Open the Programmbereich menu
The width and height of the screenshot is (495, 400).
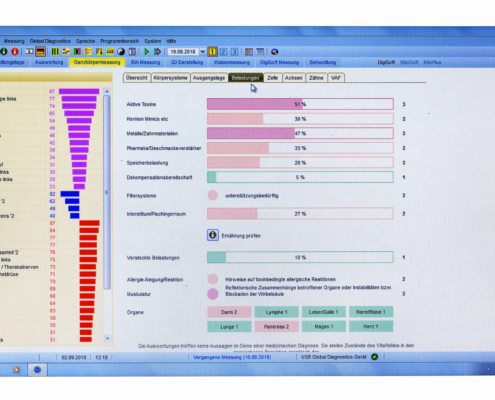pyautogui.click(x=119, y=41)
